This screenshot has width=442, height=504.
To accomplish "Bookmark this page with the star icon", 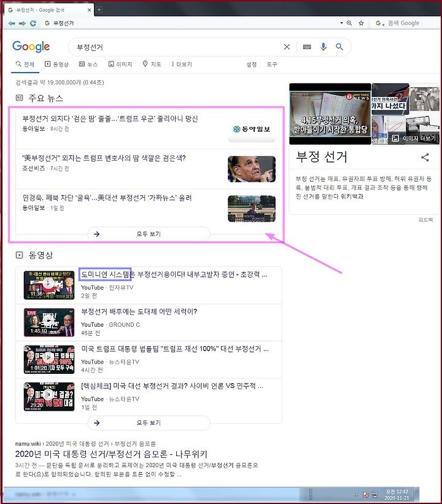I will (362, 23).
